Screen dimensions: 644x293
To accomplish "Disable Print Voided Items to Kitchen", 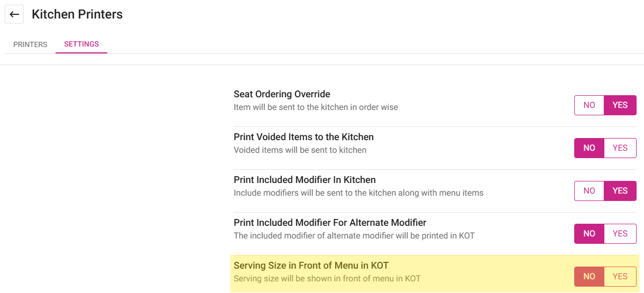I will (x=589, y=148).
